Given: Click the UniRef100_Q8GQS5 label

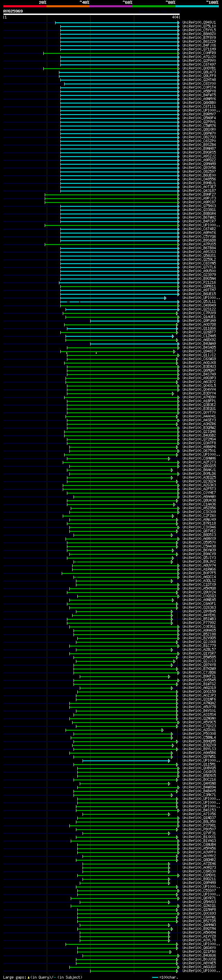Looking at the screenshot, I should [x=199, y=466].
